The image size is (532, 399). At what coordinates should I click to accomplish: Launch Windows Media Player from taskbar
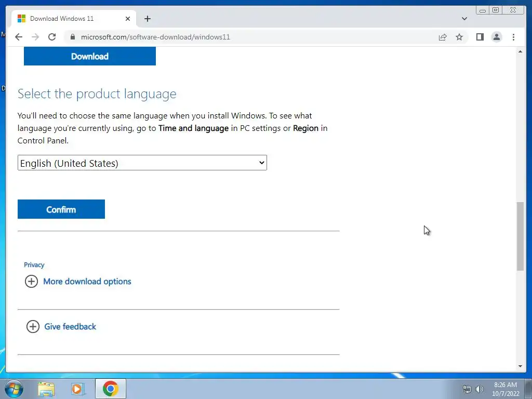[x=77, y=389]
